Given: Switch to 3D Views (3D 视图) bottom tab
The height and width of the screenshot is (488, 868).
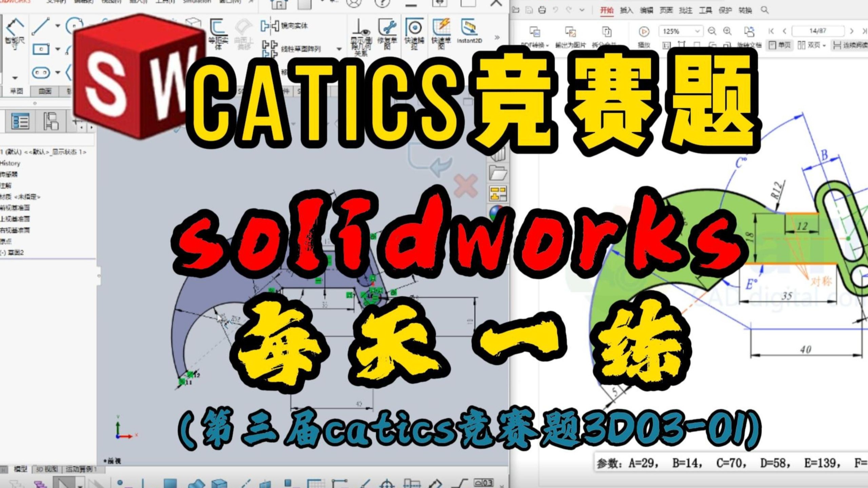Looking at the screenshot, I should tap(46, 469).
